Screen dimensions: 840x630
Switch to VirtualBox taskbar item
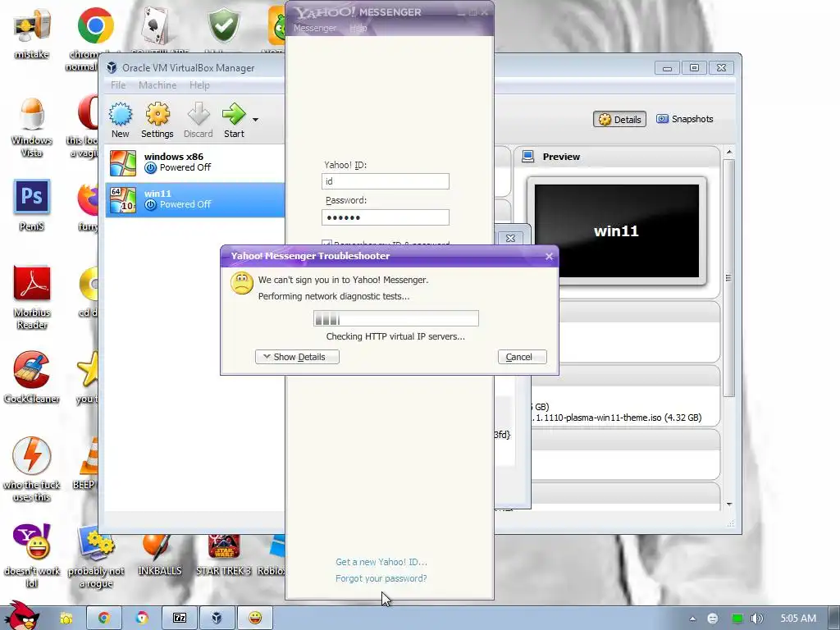click(x=217, y=618)
